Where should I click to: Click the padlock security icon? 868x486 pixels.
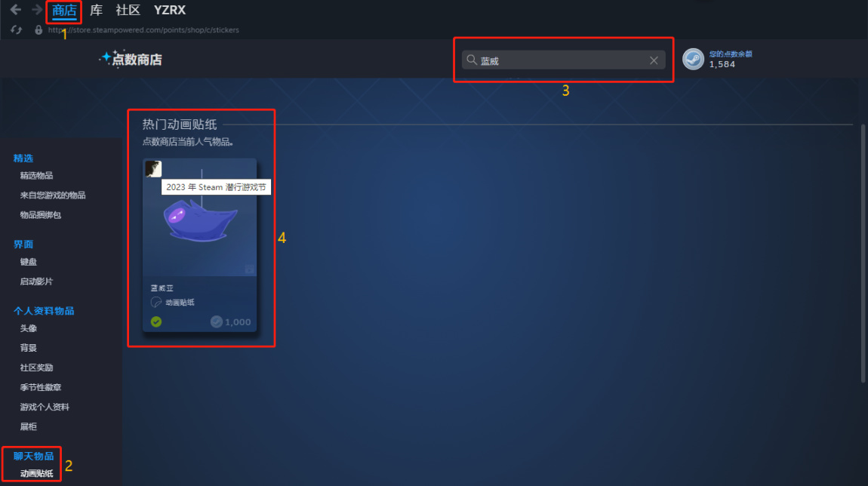(x=38, y=30)
